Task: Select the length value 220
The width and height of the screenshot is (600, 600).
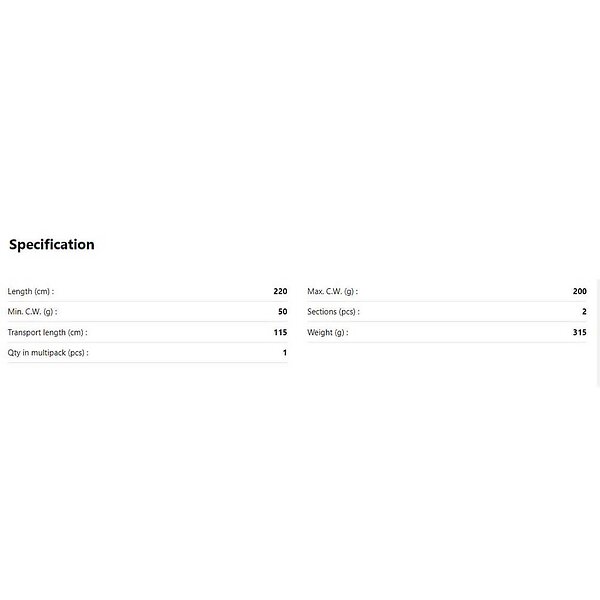Action: coord(280,292)
